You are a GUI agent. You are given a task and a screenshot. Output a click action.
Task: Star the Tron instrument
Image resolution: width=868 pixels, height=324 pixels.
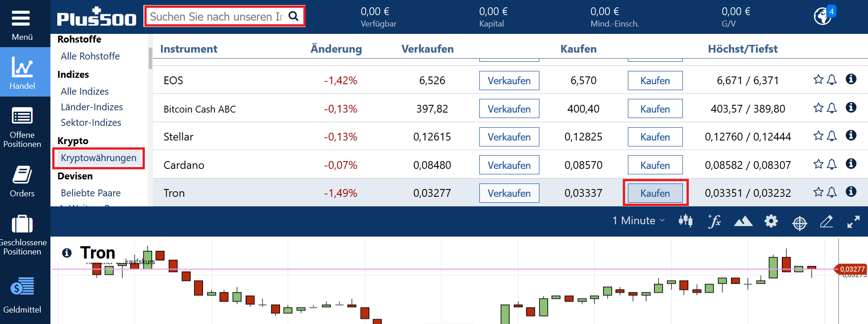coord(819,192)
